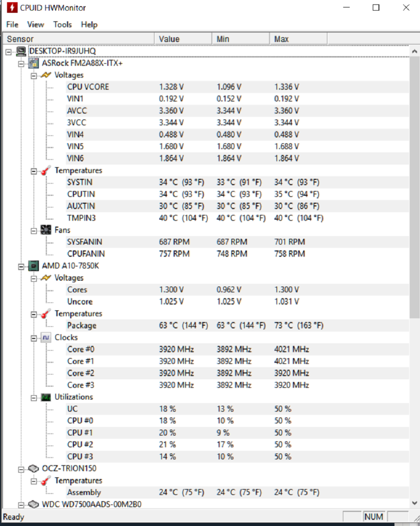Click the WDC WD7500AADS hard drive icon
Image resolution: width=420 pixels, height=526 pixels.
33,504
